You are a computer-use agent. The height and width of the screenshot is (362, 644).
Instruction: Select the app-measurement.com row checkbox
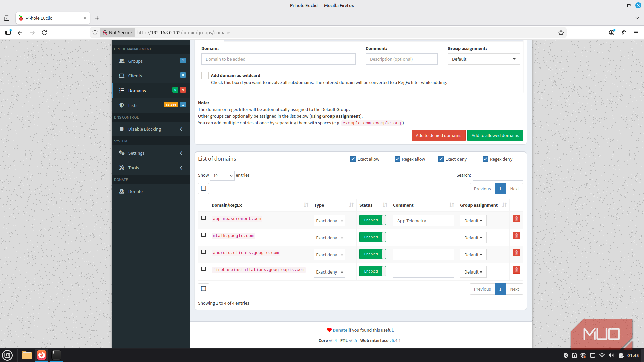203,218
